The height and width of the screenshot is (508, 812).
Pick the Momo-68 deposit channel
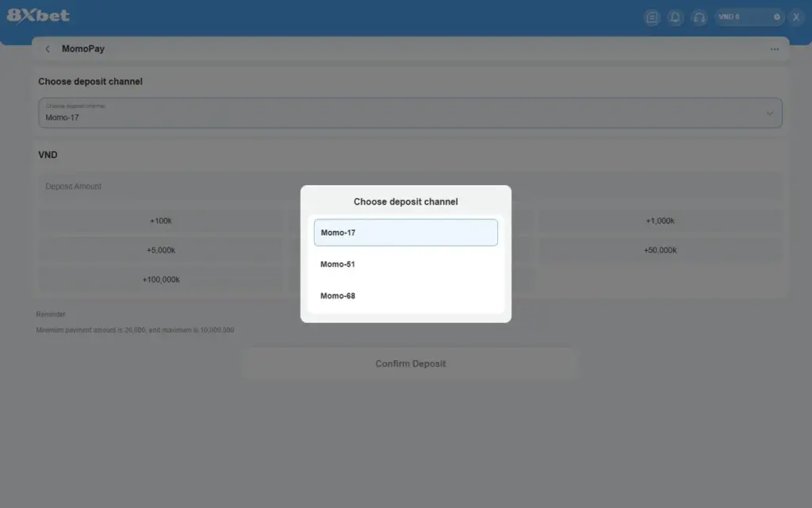pyautogui.click(x=405, y=296)
